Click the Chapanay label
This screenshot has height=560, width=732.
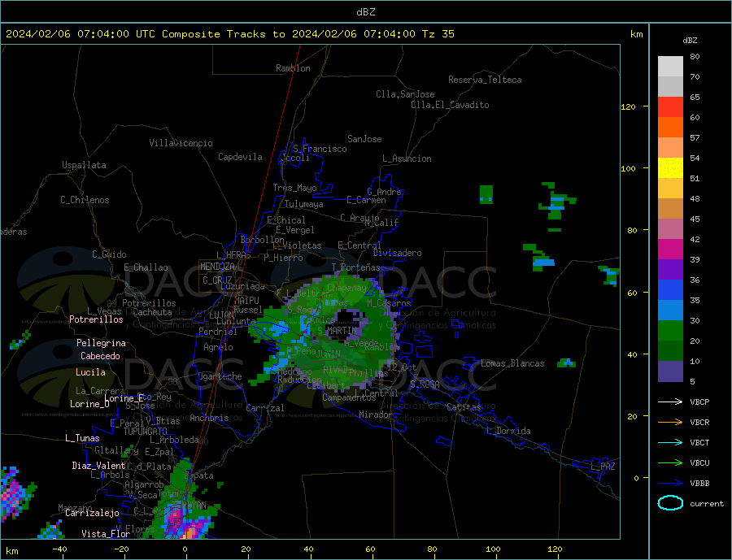346,288
